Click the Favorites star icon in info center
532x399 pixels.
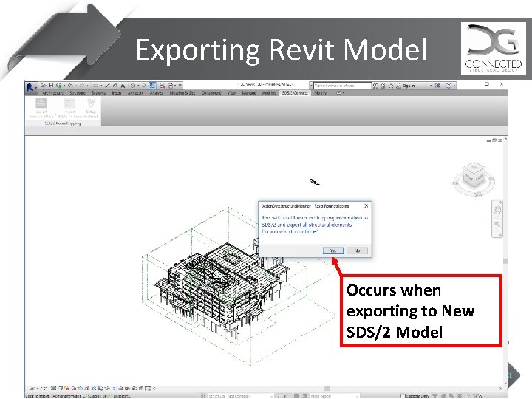click(x=391, y=86)
